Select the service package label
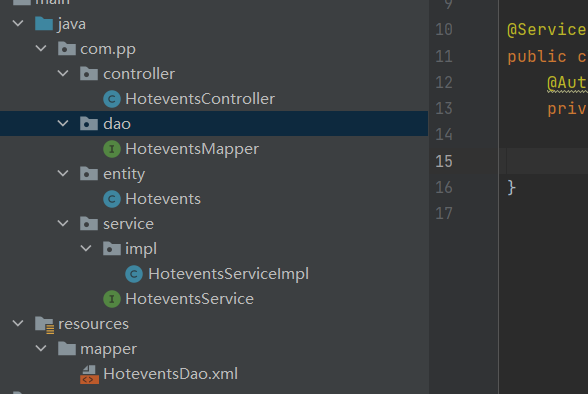This screenshot has width=588, height=394. (x=129, y=224)
